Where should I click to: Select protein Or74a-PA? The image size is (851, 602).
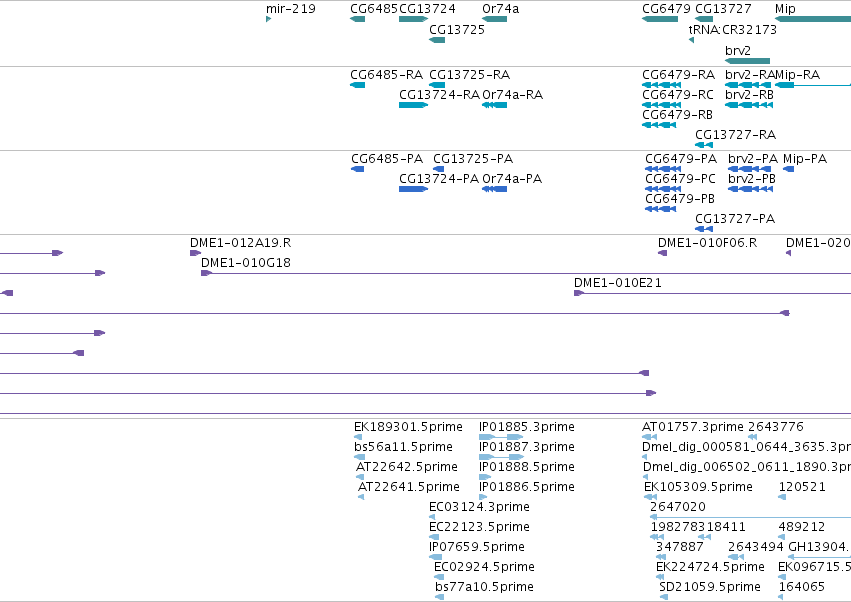(512, 179)
